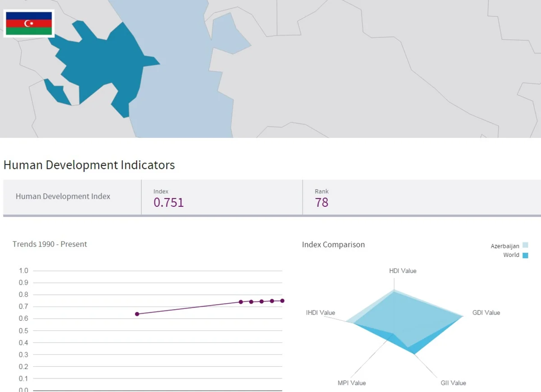541x392 pixels.
Task: Click the 0.5 y-axis label
Action: (x=23, y=331)
